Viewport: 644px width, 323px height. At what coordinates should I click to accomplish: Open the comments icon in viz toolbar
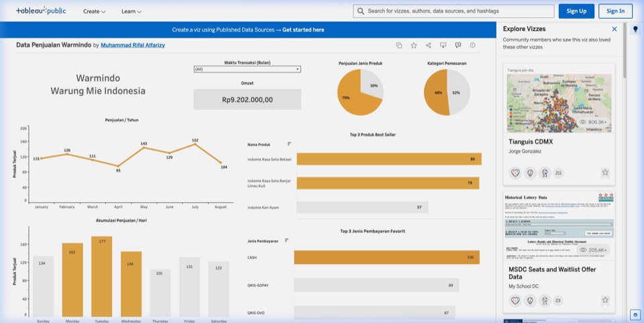click(458, 45)
